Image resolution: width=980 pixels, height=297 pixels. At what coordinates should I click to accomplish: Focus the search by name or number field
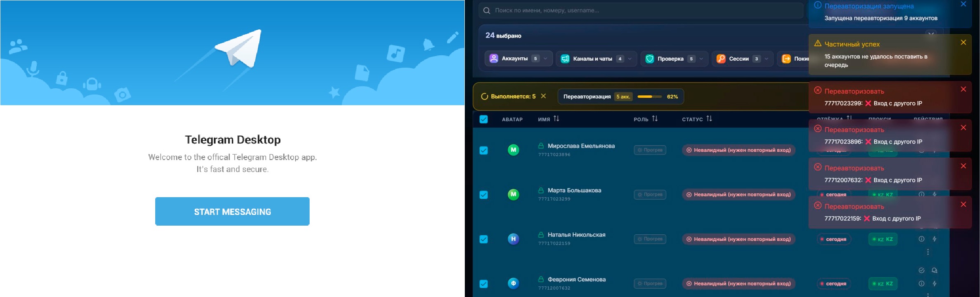641,10
